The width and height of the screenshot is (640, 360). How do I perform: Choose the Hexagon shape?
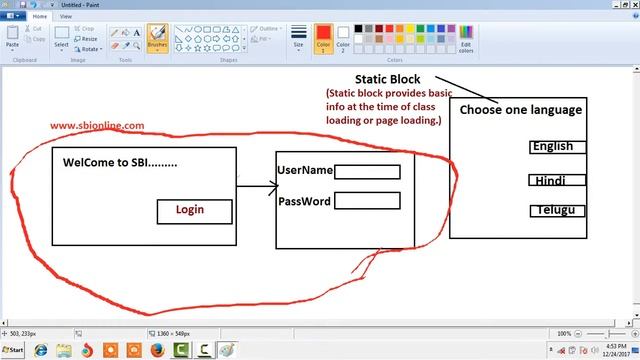click(207, 39)
